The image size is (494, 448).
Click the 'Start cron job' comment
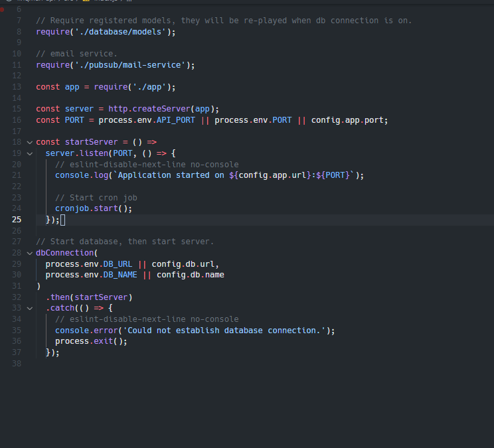(96, 197)
